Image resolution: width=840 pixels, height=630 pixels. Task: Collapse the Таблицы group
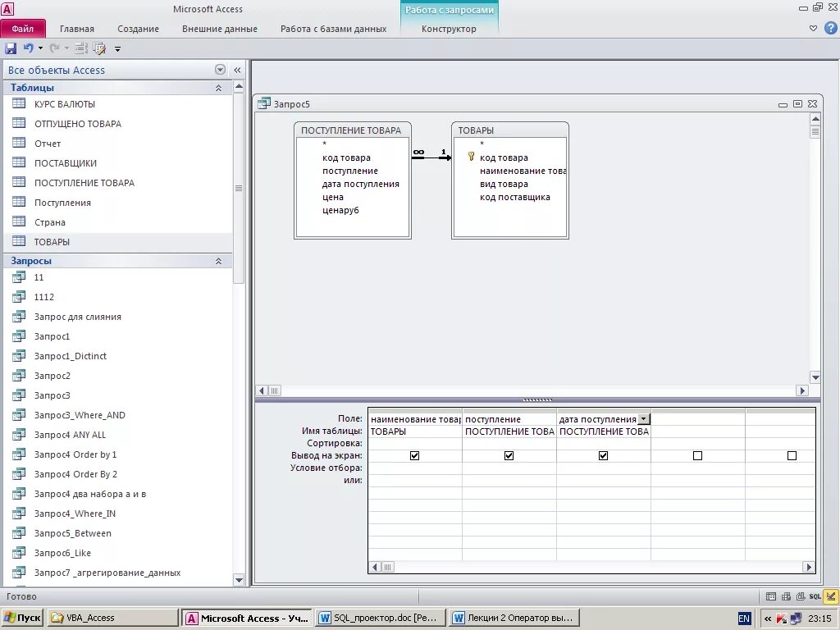pos(218,88)
